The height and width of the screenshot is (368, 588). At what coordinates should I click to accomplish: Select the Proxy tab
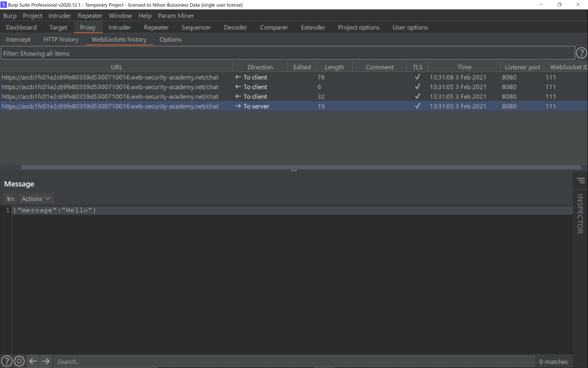pos(88,27)
